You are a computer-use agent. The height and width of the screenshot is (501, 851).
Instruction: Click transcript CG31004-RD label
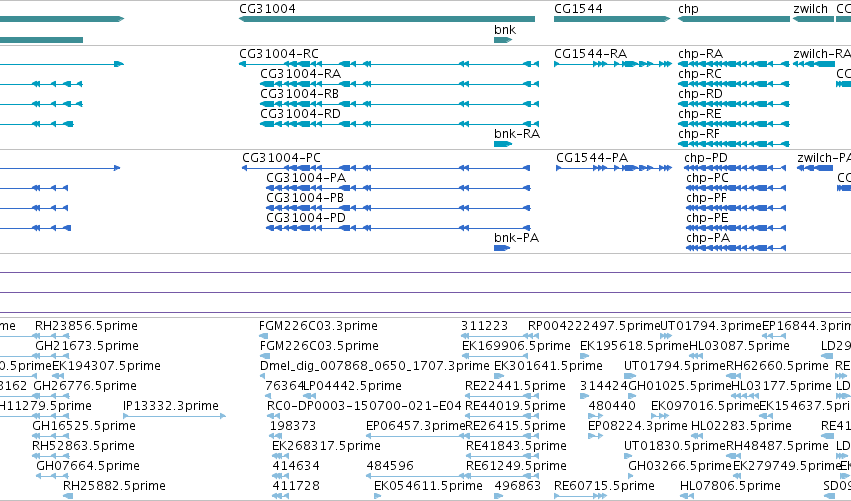301,114
